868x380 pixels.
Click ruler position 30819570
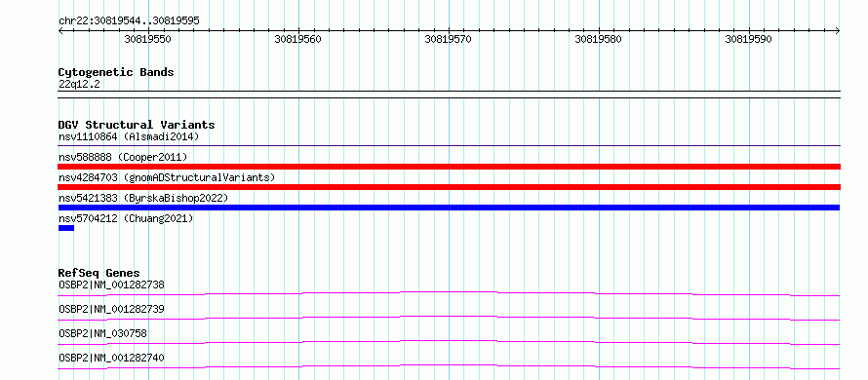pyautogui.click(x=448, y=39)
